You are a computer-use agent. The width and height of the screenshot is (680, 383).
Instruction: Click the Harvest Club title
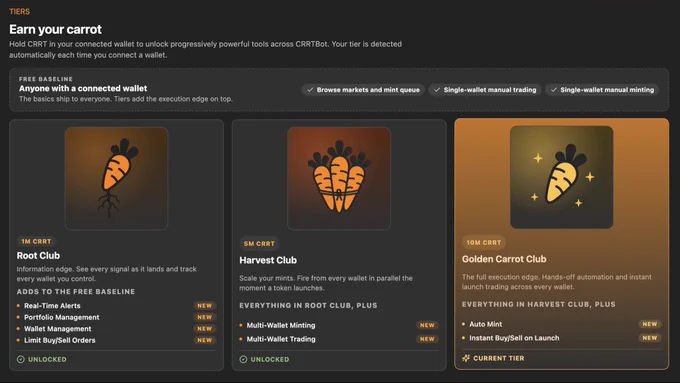tap(268, 260)
